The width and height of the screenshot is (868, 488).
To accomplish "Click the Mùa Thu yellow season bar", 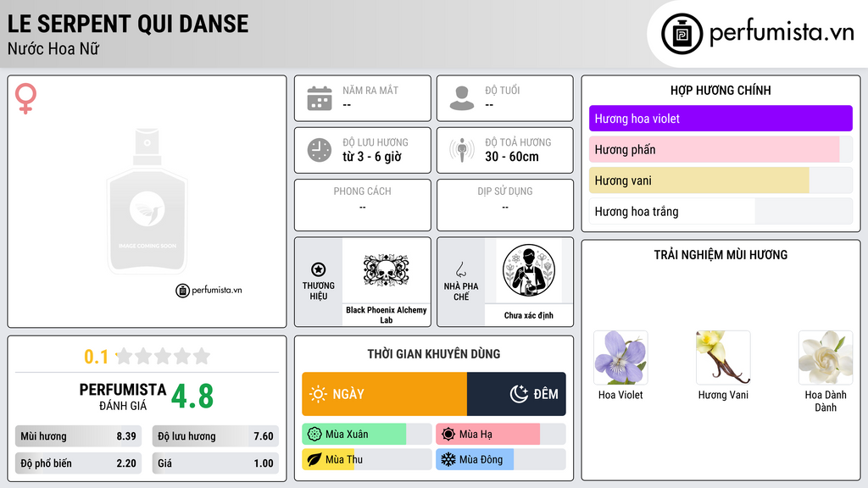I will 367,459.
